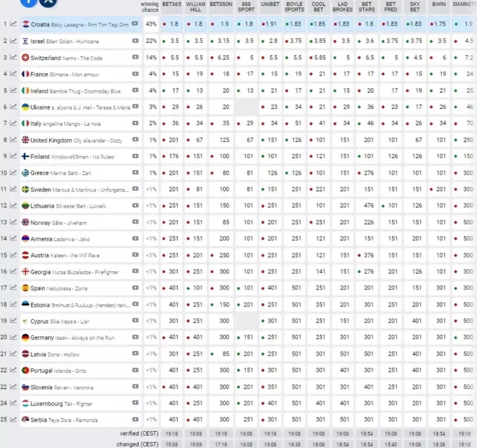The height and width of the screenshot is (448, 477).
Task: Click the 'winning chance' column header
Action: pos(150,7)
